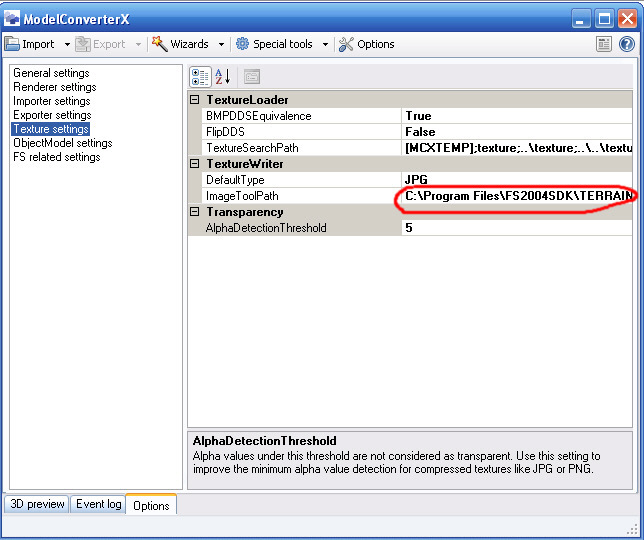Switch to the Options tab

tap(151, 505)
